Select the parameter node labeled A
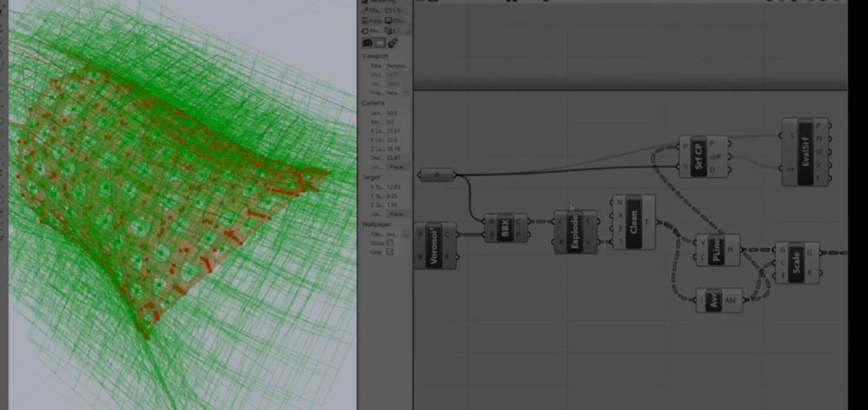This screenshot has height=410, width=868. [x=437, y=175]
